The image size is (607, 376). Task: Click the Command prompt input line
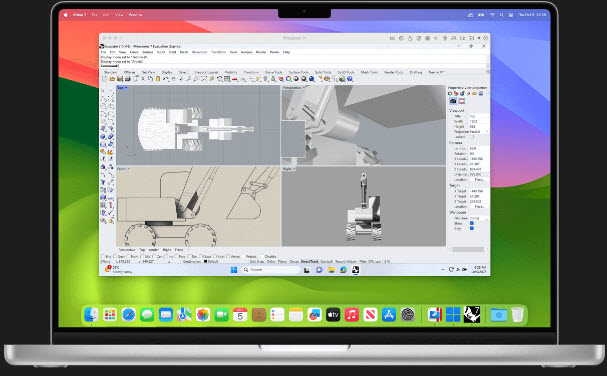coord(293,66)
